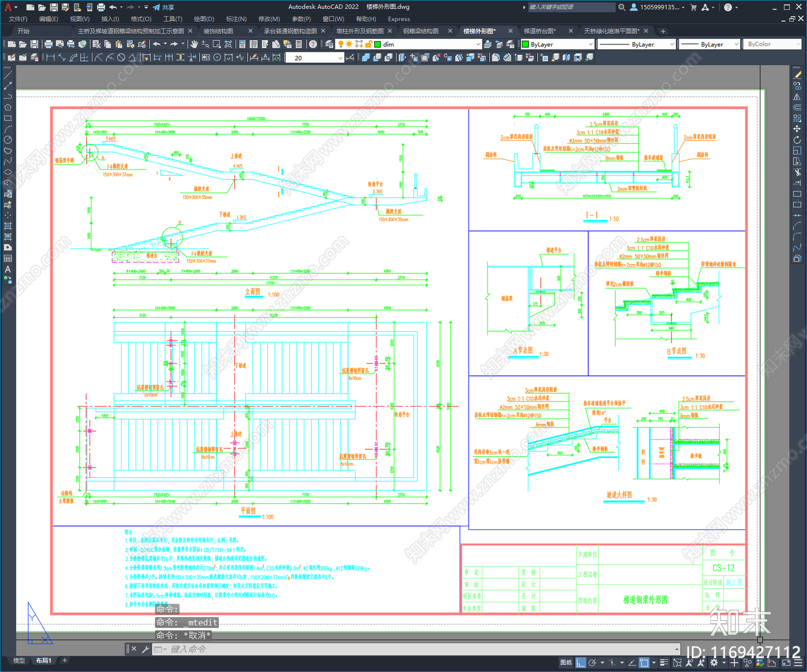Click the green ByLayer color swatch

[x=525, y=44]
